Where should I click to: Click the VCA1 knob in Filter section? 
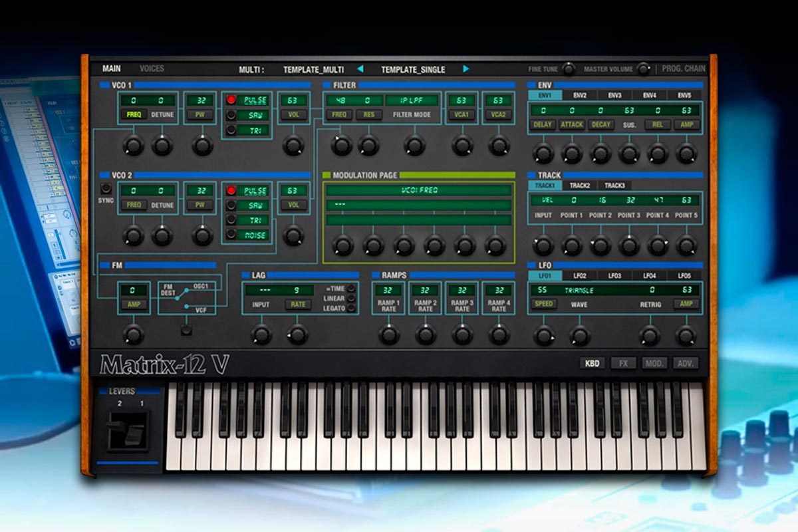(x=462, y=146)
